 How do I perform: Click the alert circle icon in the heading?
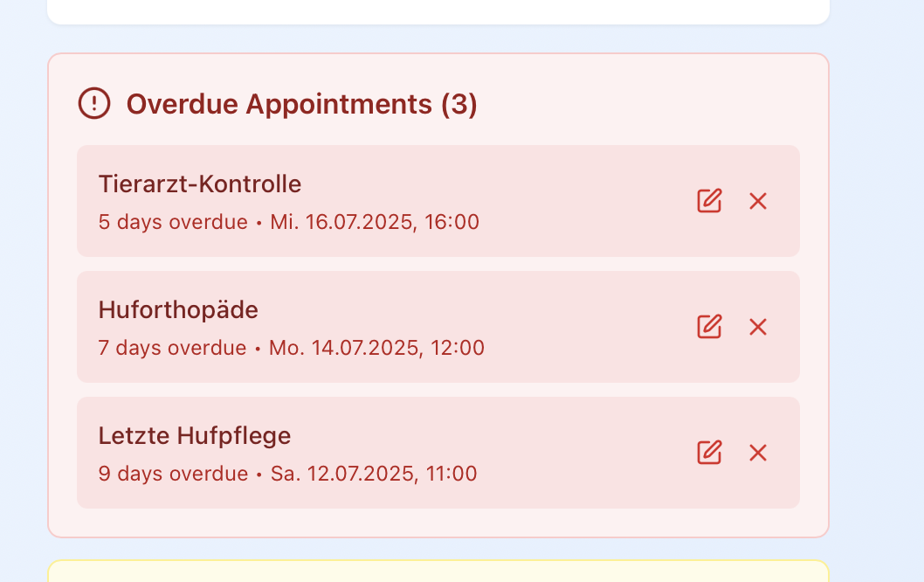click(x=93, y=104)
